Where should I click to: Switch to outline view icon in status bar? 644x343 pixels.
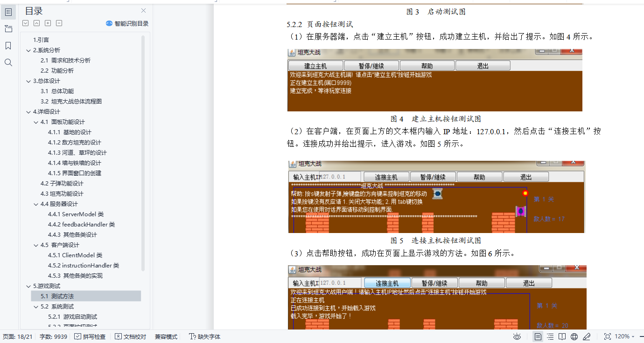coord(551,336)
